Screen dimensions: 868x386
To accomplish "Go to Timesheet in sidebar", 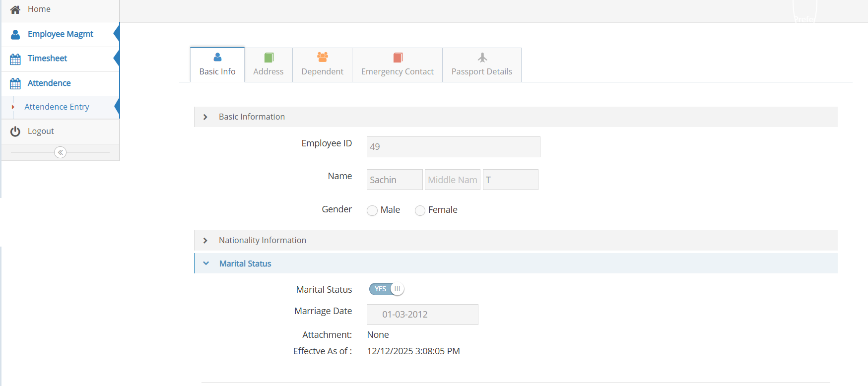I will click(47, 59).
